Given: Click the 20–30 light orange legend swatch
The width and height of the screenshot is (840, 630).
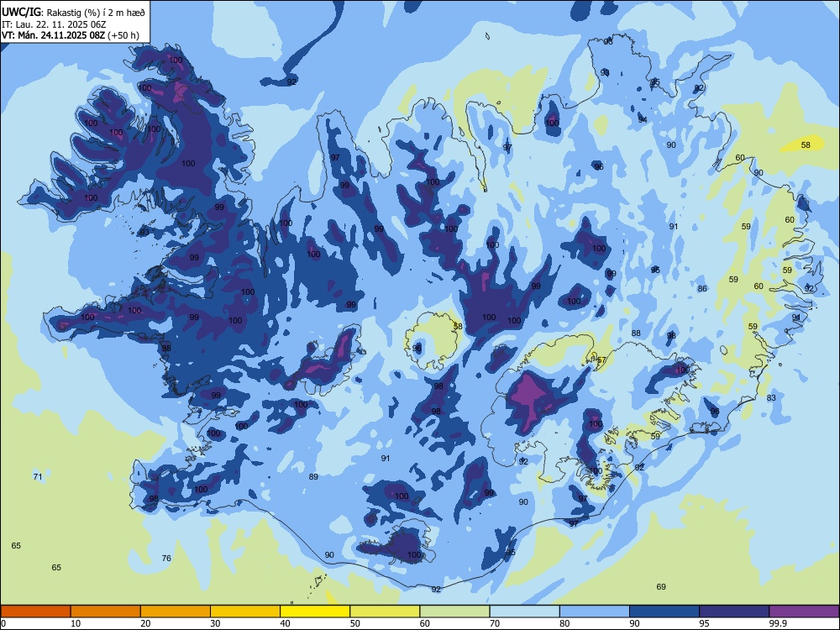Looking at the screenshot, I should tap(176, 612).
